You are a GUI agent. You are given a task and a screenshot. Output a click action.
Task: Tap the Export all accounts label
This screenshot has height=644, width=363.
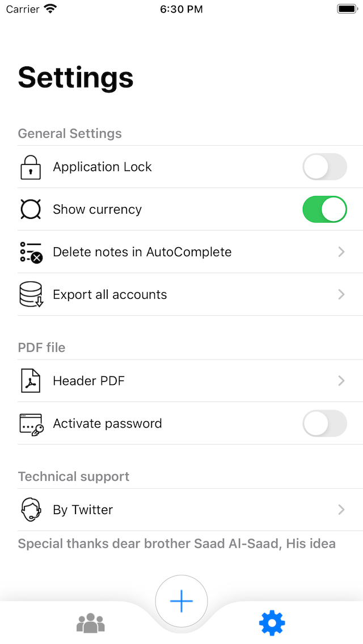coord(109,295)
